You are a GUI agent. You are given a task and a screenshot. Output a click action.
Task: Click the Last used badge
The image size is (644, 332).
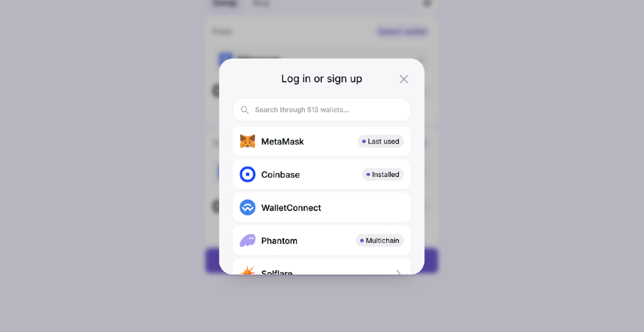(381, 141)
